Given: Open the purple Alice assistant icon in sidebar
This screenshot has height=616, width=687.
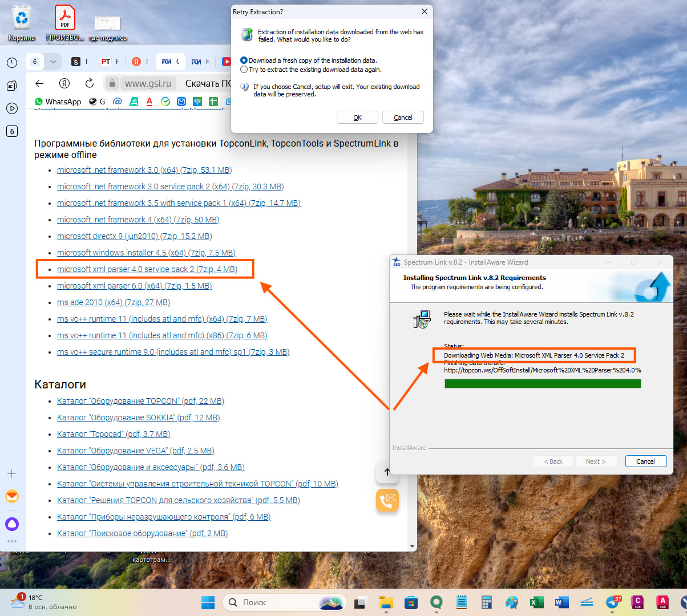Looking at the screenshot, I should (x=12, y=524).
